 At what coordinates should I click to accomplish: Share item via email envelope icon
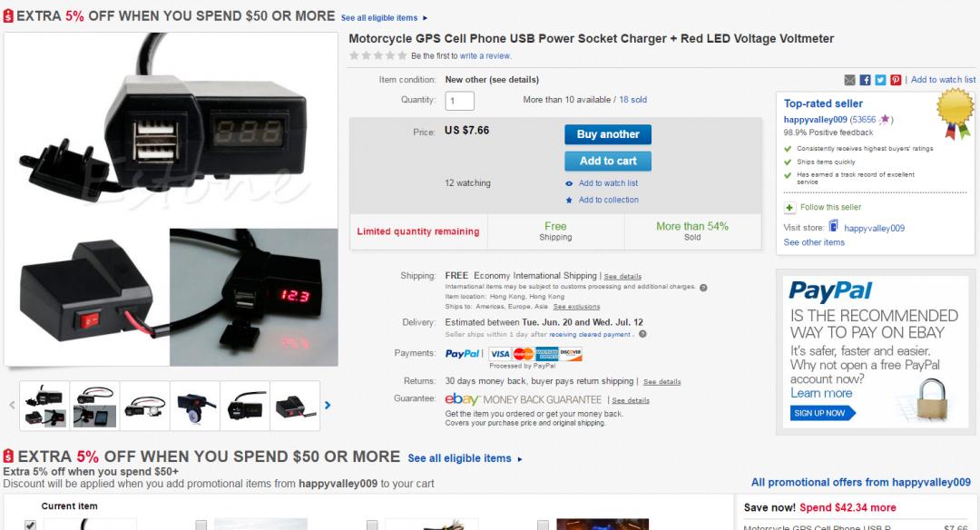point(849,80)
